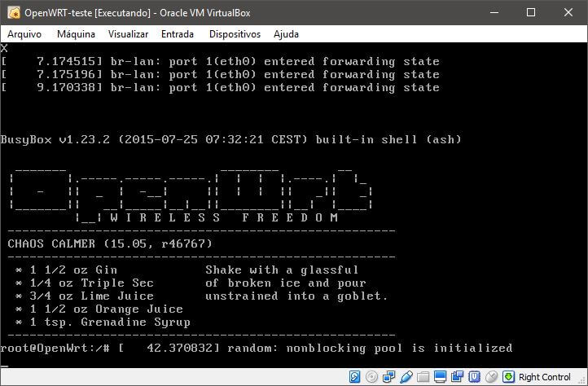Click the display settings indicator icon
Screen dimensions: 588x386
point(440,376)
